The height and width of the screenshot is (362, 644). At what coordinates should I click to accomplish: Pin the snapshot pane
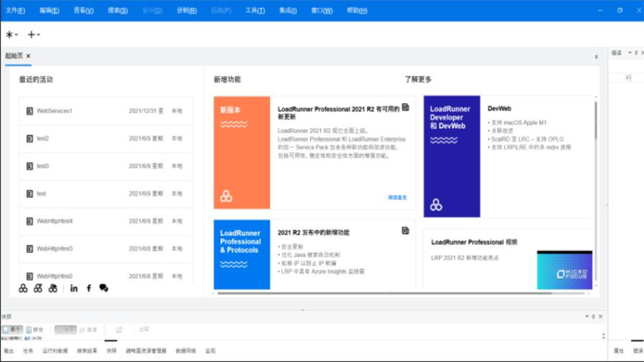593,316
